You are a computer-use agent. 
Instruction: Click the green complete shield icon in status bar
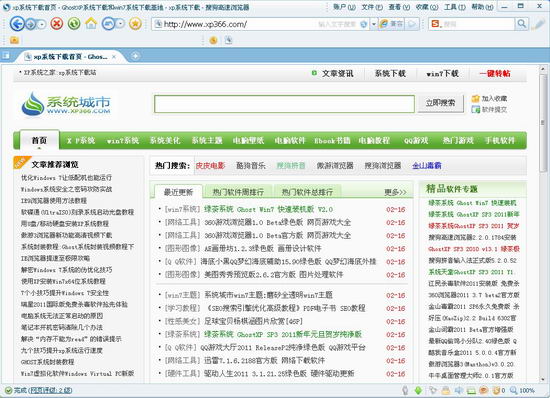(x=8, y=390)
